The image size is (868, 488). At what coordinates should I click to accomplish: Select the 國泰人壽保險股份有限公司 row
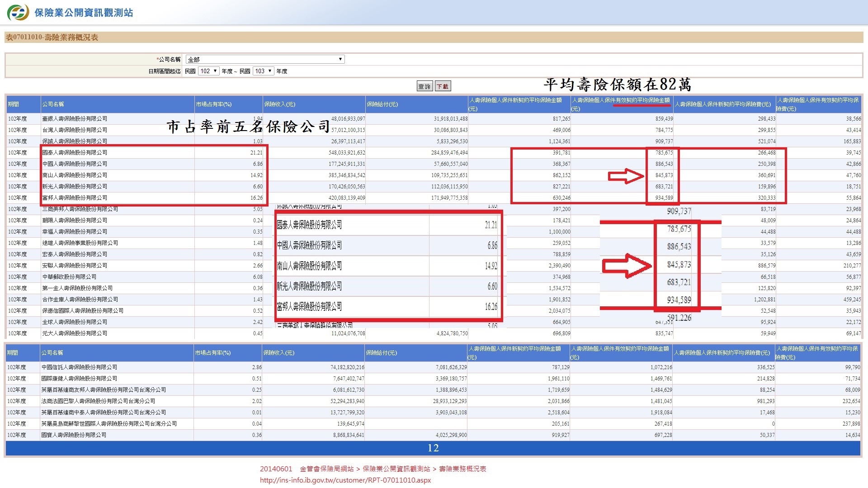(x=75, y=153)
